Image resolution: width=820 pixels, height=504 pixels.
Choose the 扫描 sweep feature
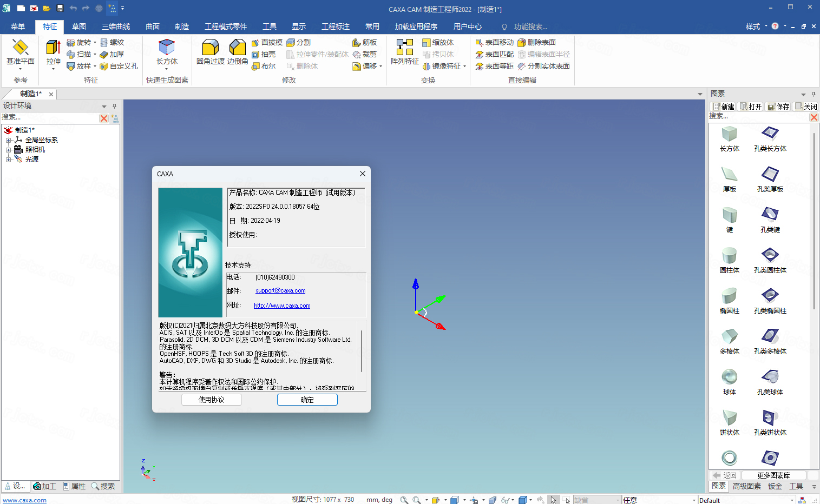pos(79,54)
